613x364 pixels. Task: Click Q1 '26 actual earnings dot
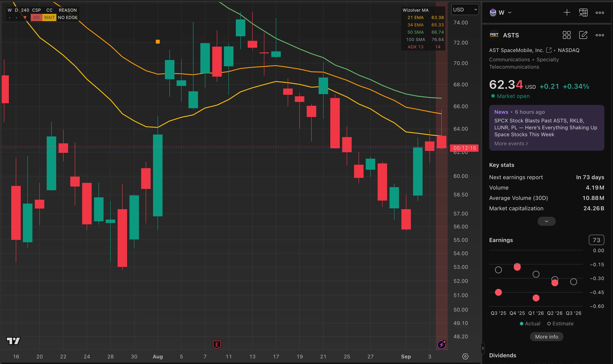(x=536, y=298)
